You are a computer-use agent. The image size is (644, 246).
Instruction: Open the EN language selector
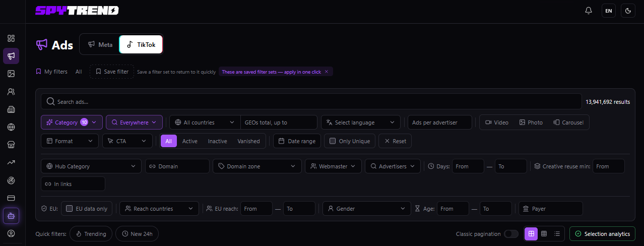coord(609,11)
